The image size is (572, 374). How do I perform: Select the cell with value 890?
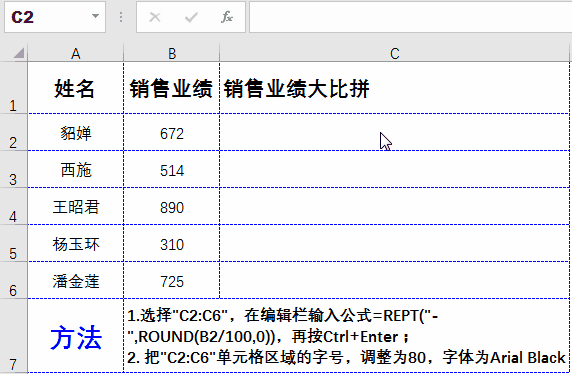click(x=172, y=206)
